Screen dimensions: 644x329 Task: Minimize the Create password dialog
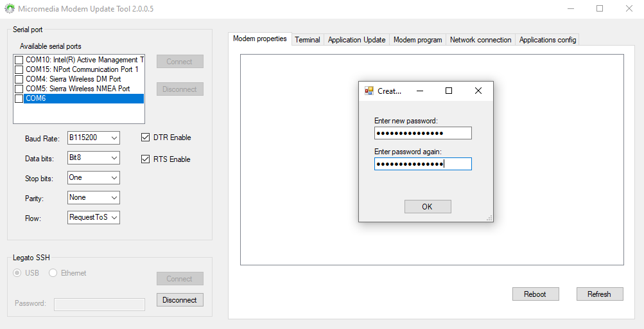pos(419,91)
